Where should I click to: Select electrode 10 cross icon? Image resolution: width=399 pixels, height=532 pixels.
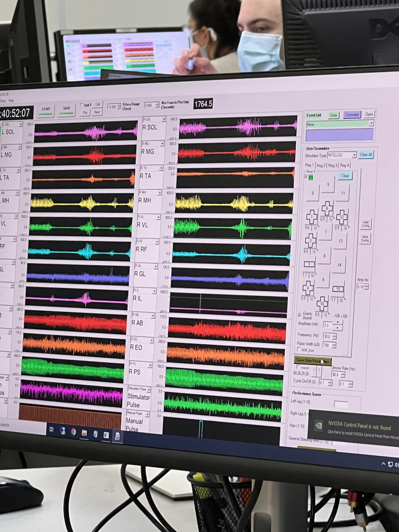[x=322, y=304]
